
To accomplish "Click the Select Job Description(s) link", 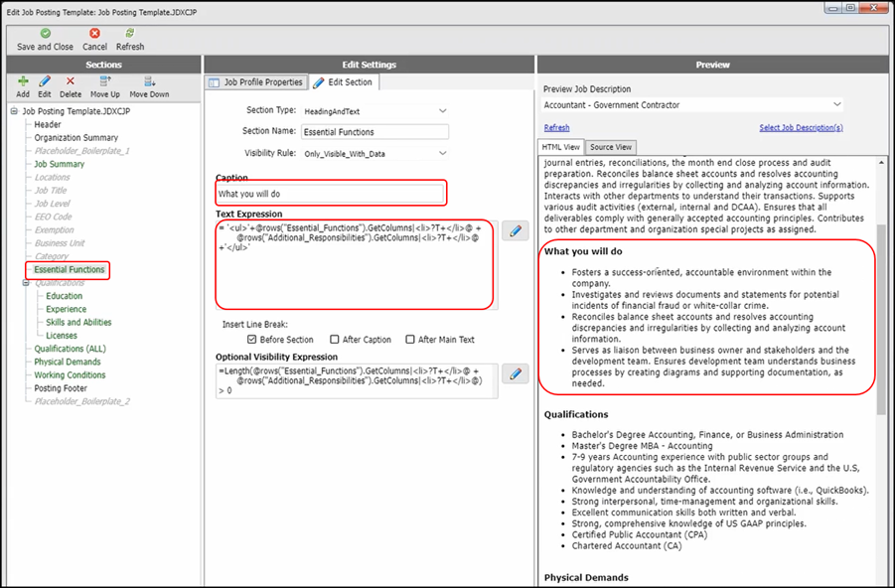I will [x=801, y=128].
